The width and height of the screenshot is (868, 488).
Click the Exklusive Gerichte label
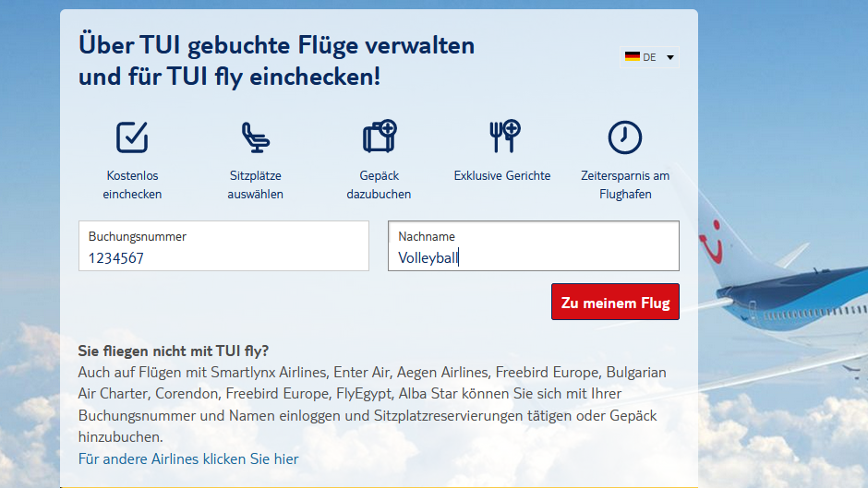pyautogui.click(x=502, y=175)
